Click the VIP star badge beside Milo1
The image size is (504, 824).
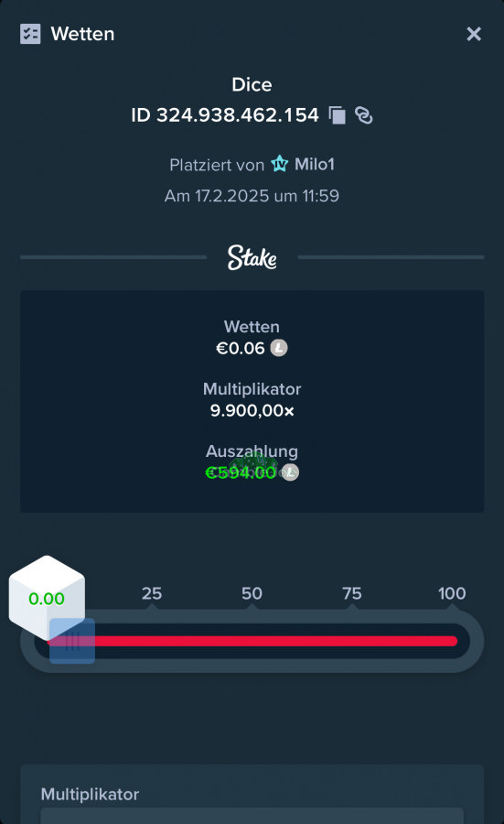point(279,164)
